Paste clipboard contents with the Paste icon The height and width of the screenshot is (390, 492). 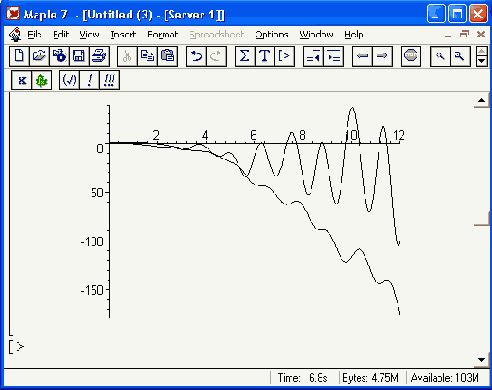(167, 56)
